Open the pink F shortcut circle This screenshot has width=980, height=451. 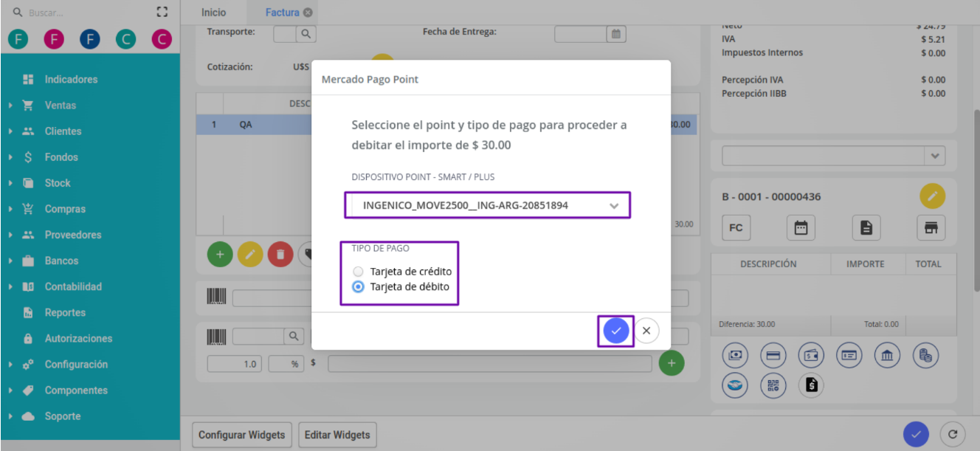[54, 39]
